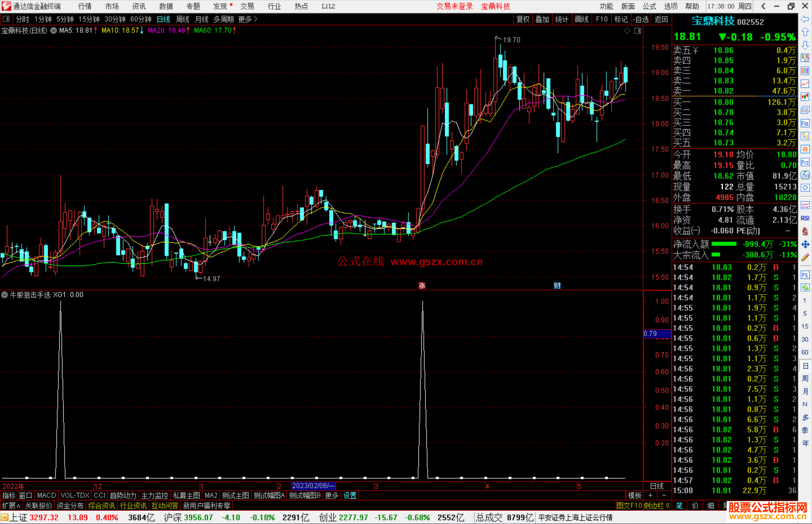The image size is (812, 524).
Task: Click the left arrow back icon in sidebar
Action: (x=805, y=19)
